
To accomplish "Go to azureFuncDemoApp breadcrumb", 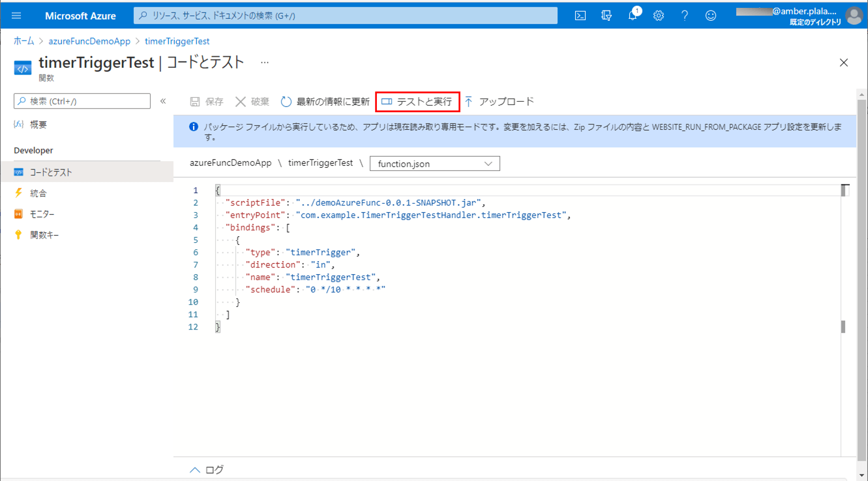I will click(x=89, y=41).
